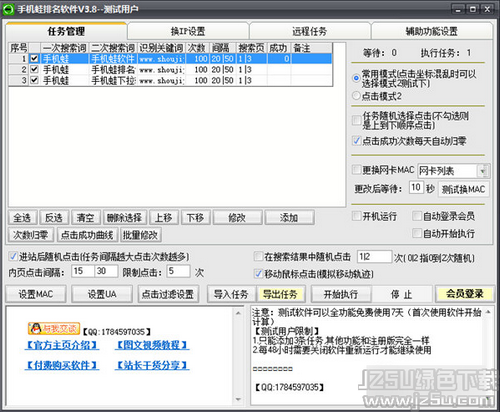The image size is (500, 412).
Task: Click the 停止 button
Action: 401,294
